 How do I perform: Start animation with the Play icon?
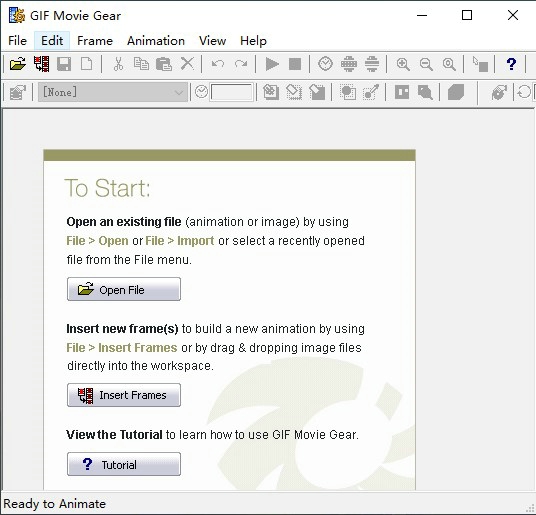point(272,64)
